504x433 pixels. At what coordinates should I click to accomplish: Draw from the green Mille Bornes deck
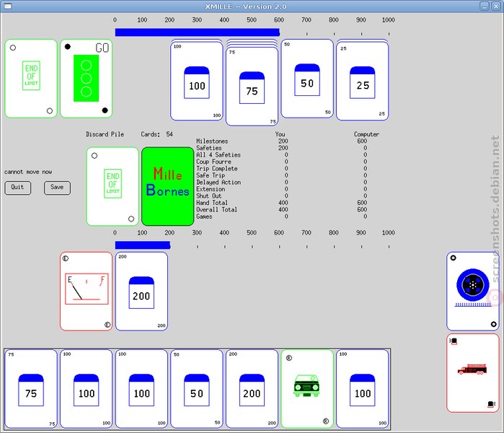(x=168, y=187)
